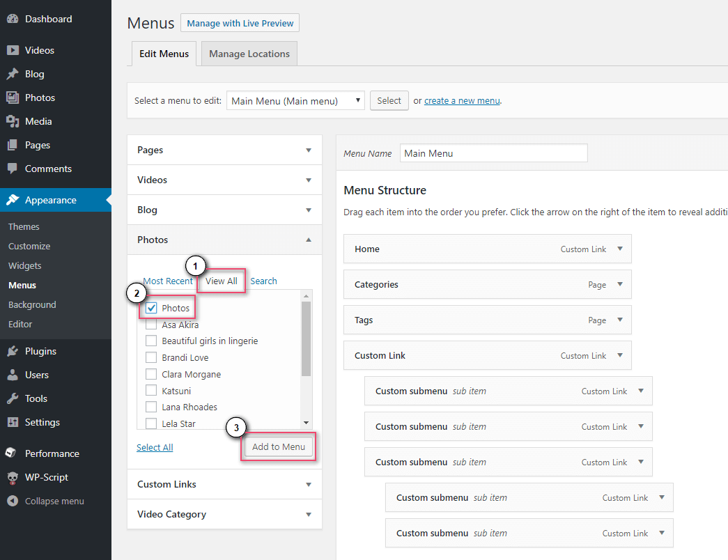Click the Media icon in sidebar
This screenshot has height=560, width=728.
pyautogui.click(x=13, y=121)
